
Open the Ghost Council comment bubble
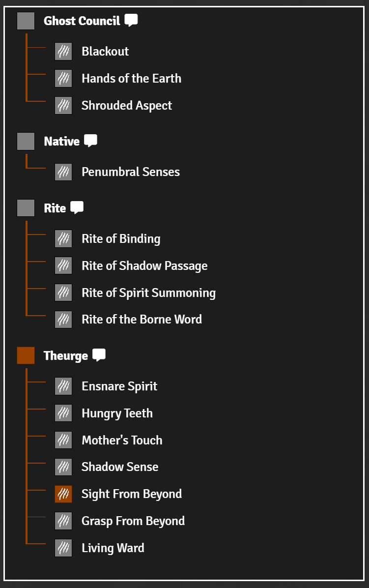click(131, 20)
